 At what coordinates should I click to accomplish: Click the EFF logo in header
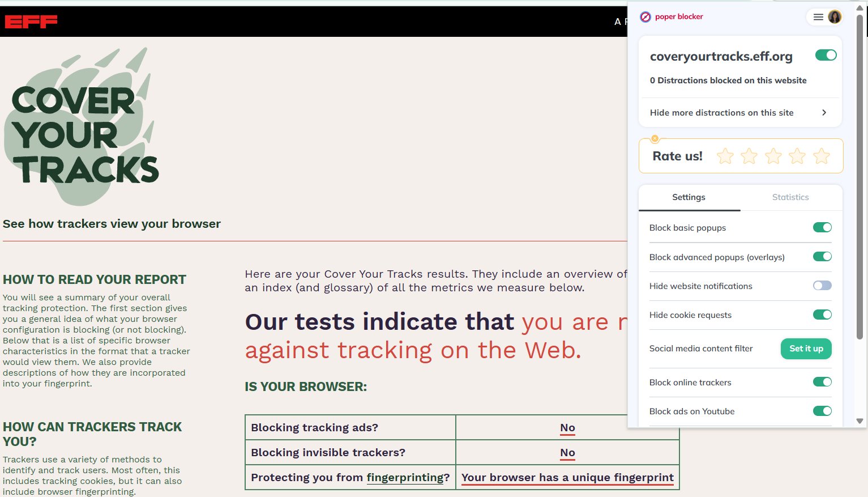point(31,22)
